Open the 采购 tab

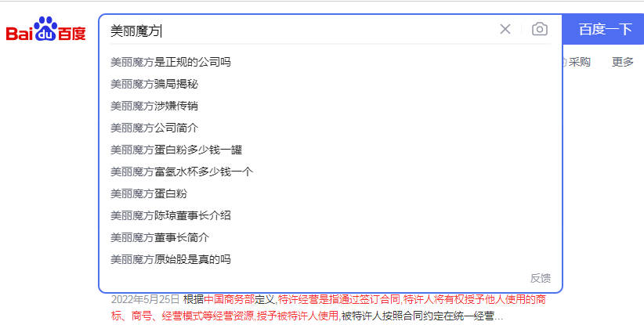click(x=579, y=62)
